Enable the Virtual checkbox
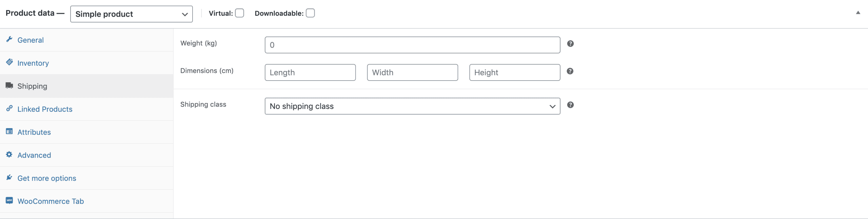The image size is (868, 219). 239,13
